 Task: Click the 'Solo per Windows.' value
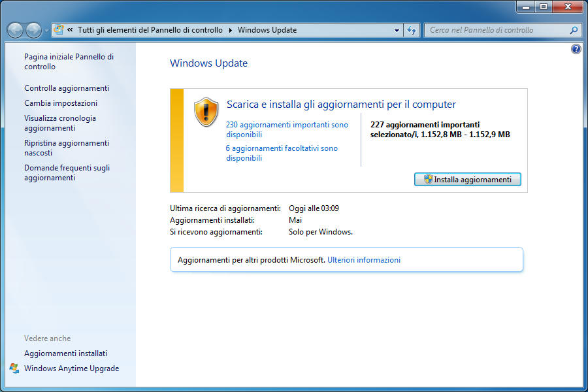(x=321, y=232)
